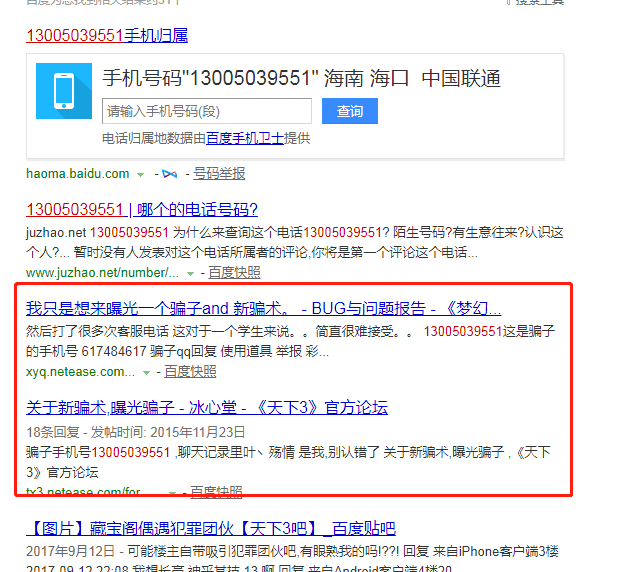
Task: Expand the arrow beside xyq.netease.com
Action: pos(146,372)
